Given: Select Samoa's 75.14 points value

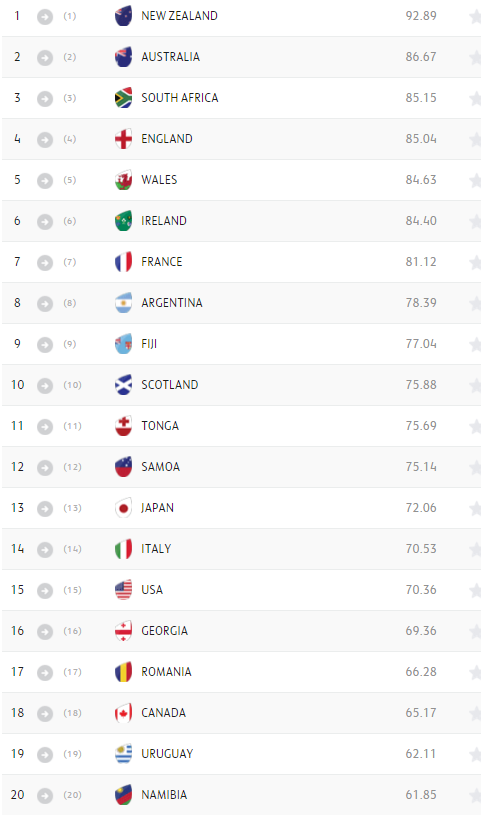Looking at the screenshot, I should pyautogui.click(x=421, y=467).
